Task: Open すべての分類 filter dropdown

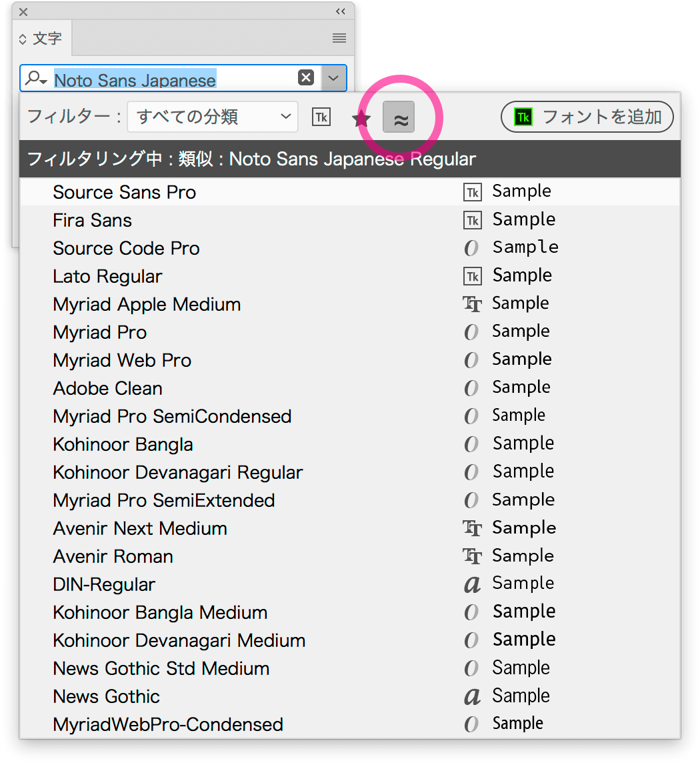Action: click(213, 117)
